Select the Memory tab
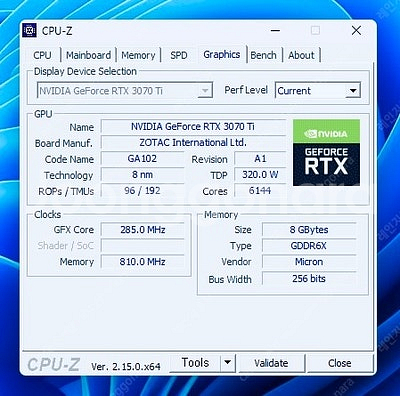The image size is (400, 396). (138, 55)
